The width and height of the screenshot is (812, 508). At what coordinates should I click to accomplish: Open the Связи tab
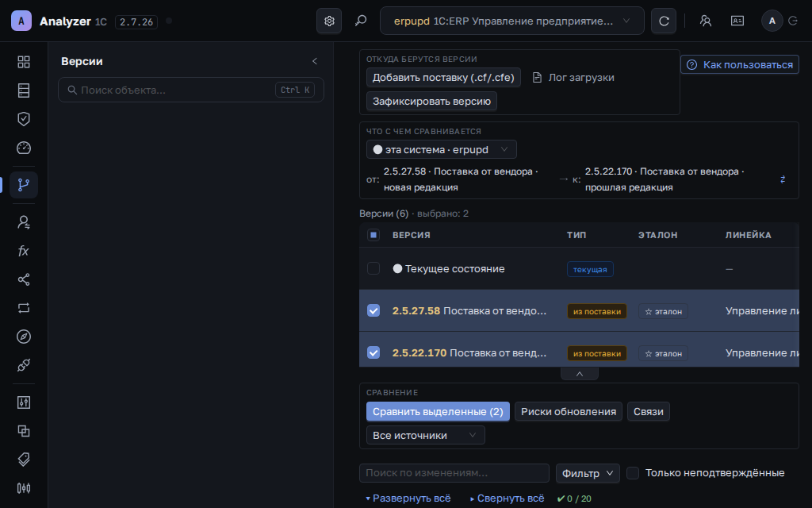tap(649, 412)
